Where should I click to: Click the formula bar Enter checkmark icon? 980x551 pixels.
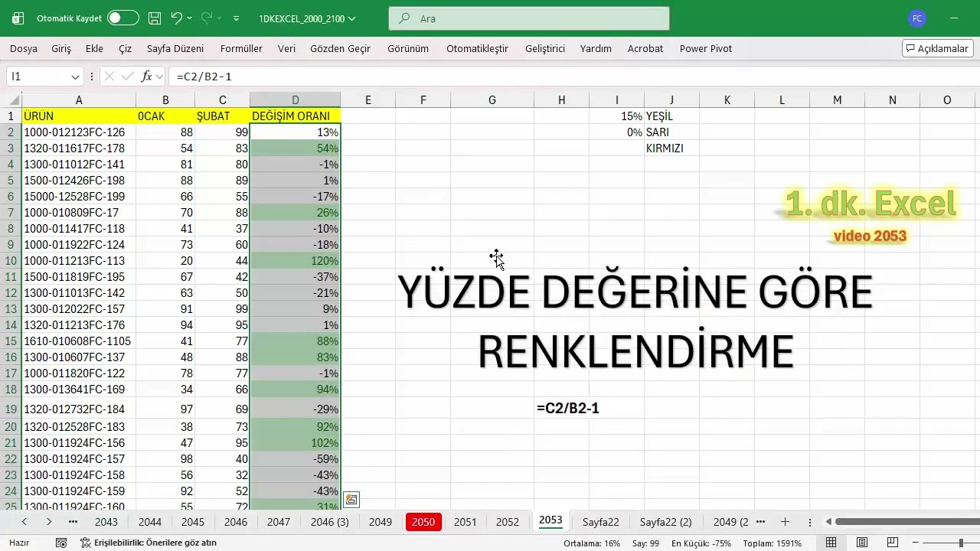(128, 77)
